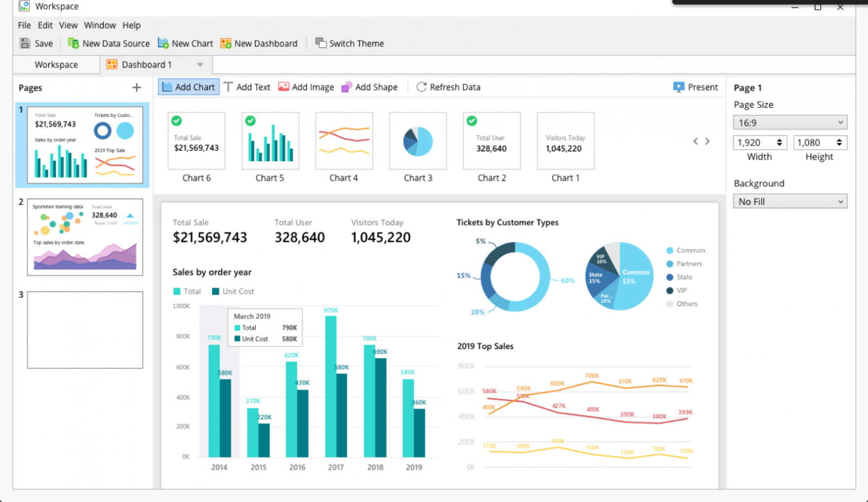Open the 16:9 page size dropdown

[x=790, y=123]
